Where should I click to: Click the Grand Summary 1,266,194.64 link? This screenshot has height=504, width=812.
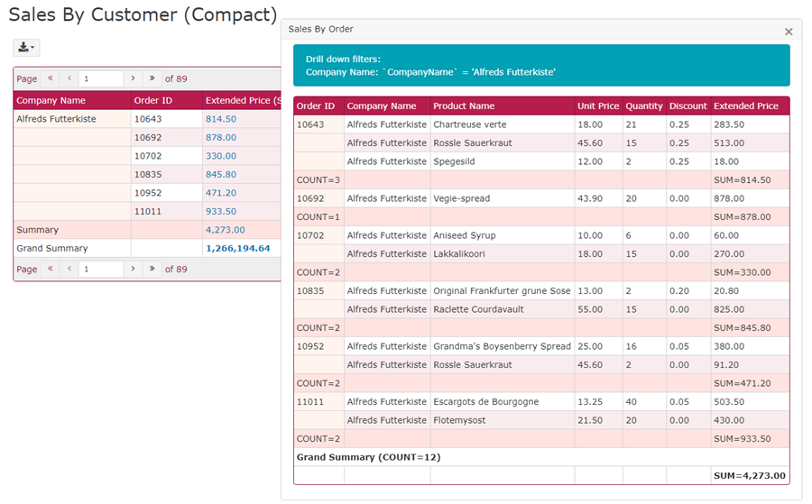click(x=237, y=248)
